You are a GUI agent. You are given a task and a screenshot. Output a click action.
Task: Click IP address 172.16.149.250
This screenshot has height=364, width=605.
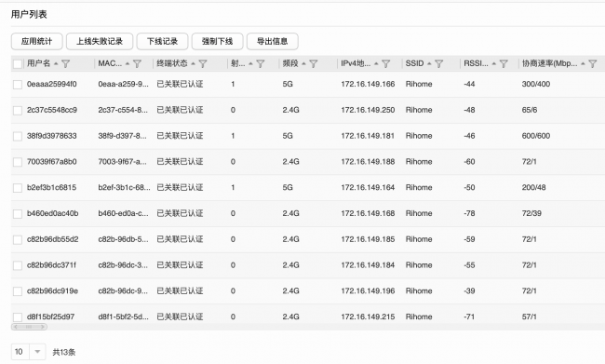click(x=368, y=110)
